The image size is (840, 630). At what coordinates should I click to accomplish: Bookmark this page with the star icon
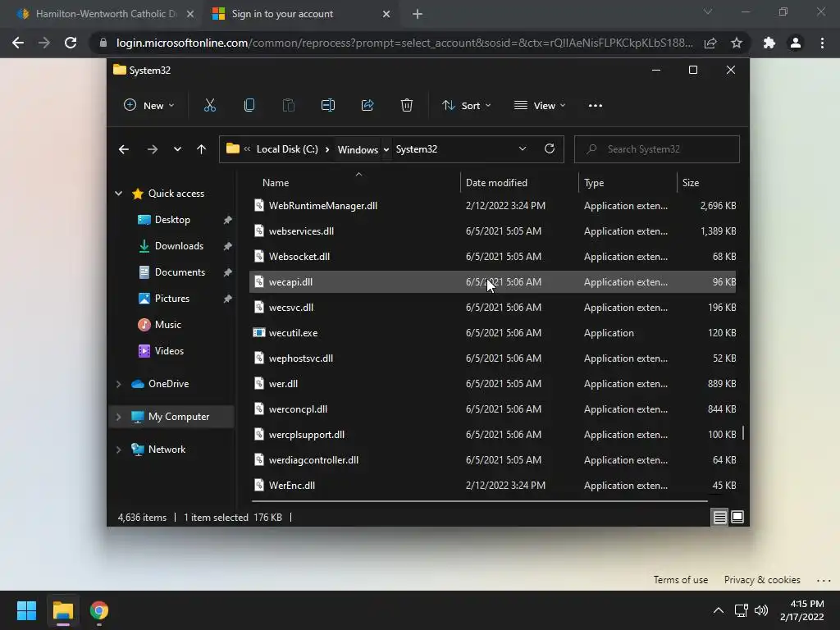737,43
